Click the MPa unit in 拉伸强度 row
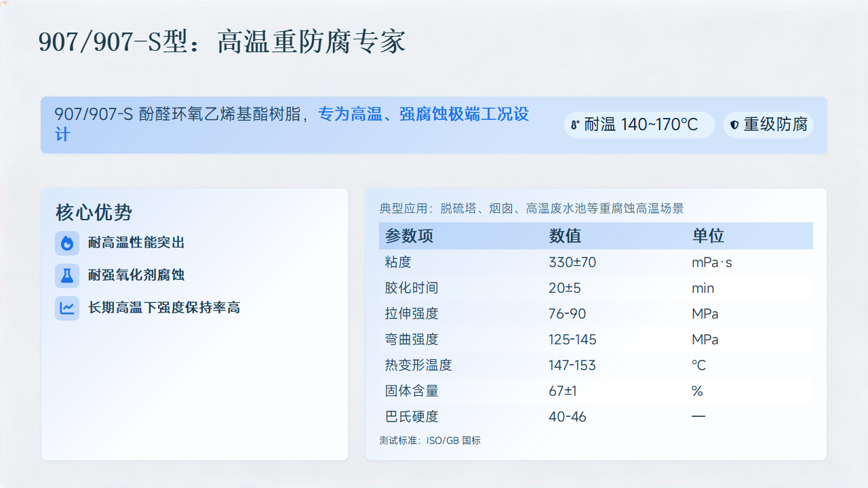868x488 pixels. click(x=705, y=314)
